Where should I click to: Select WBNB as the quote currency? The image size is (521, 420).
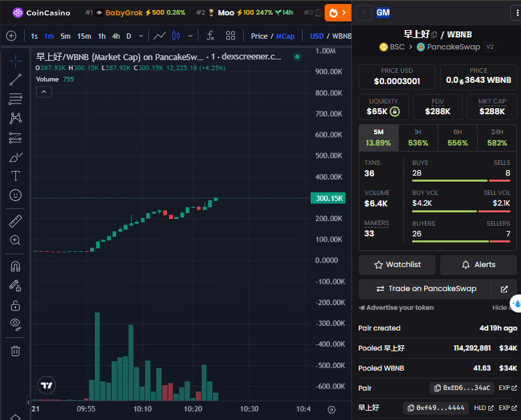pos(341,36)
